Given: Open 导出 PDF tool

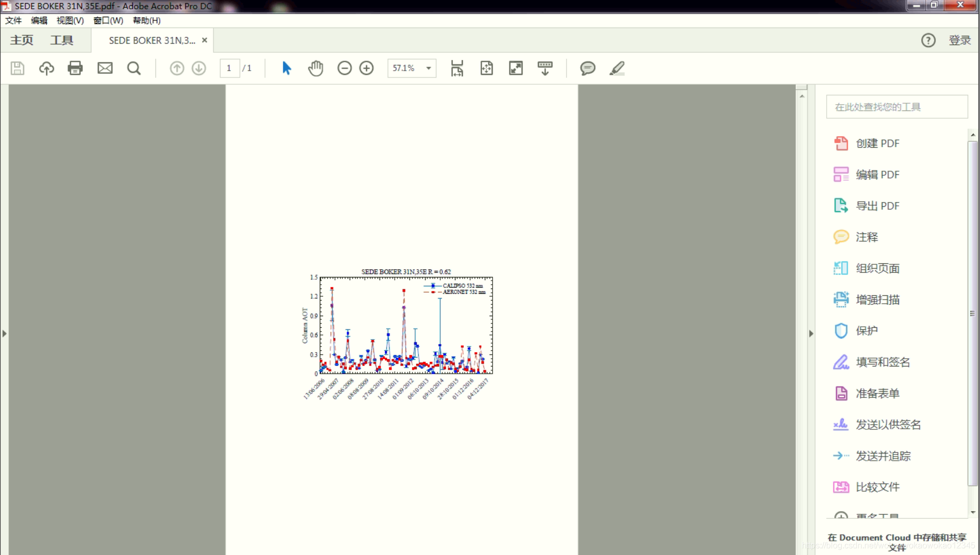Looking at the screenshot, I should pos(866,206).
